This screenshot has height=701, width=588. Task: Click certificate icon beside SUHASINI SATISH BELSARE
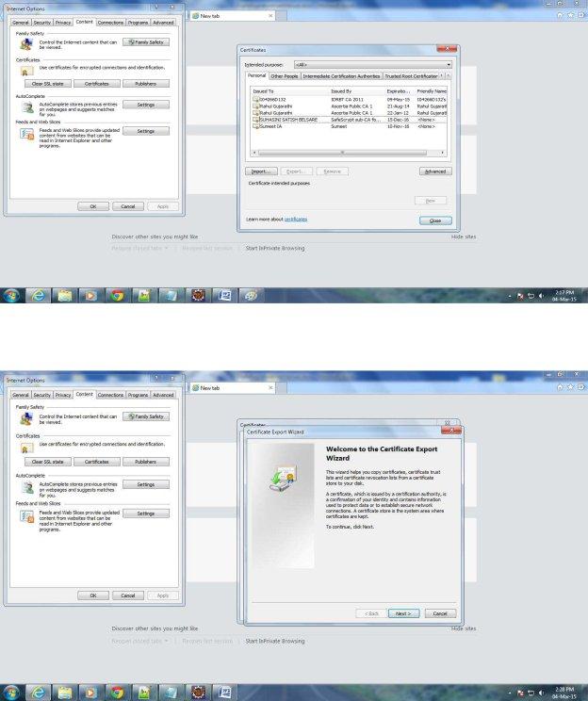point(255,120)
